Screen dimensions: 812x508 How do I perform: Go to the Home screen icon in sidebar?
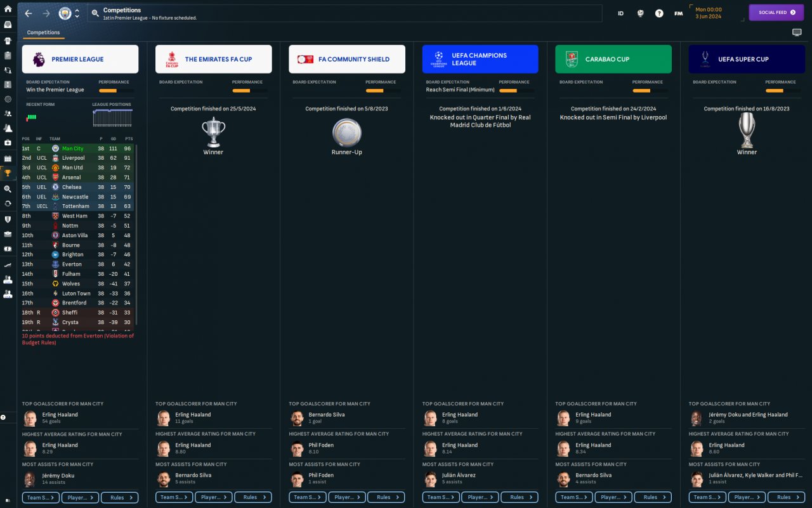[8, 9]
